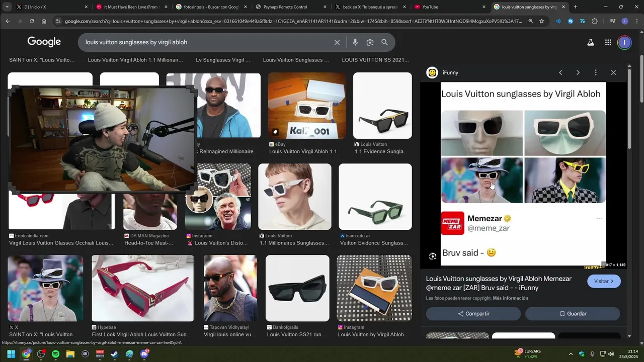Reload the page in Chrome

(32, 21)
